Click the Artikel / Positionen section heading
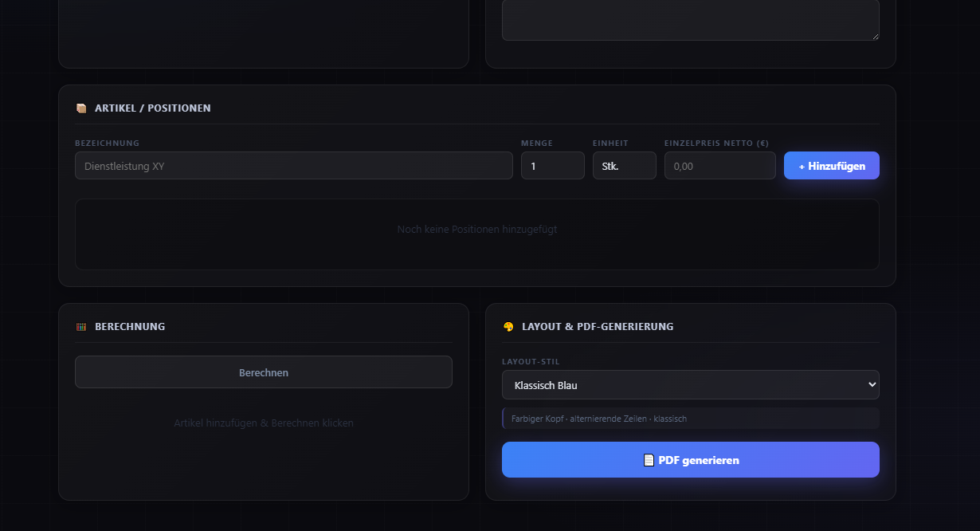This screenshot has width=980, height=531. 152,108
